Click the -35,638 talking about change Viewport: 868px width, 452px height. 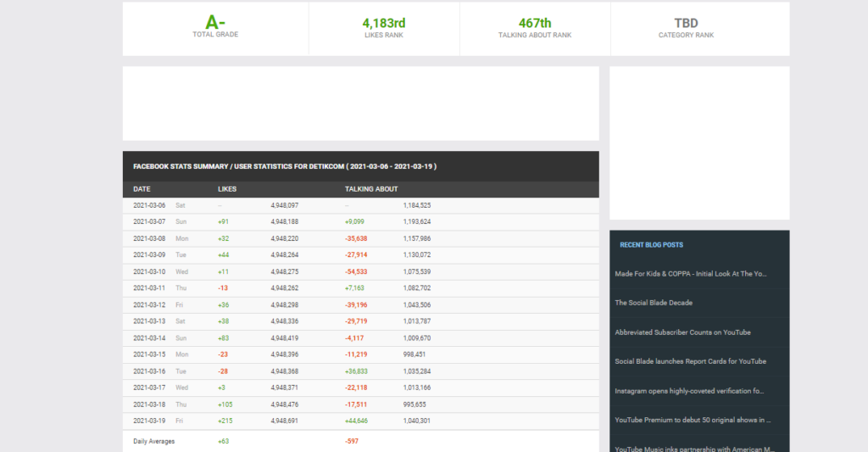(356, 239)
